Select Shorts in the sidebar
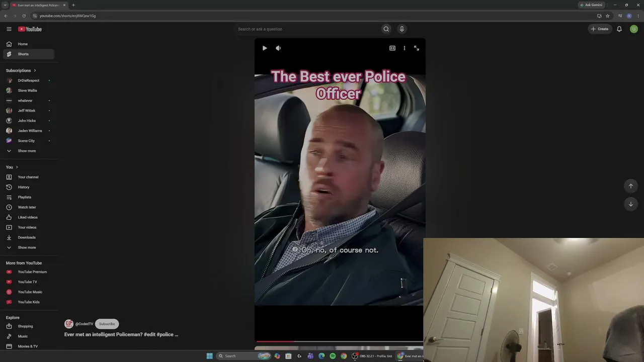 (x=29, y=54)
